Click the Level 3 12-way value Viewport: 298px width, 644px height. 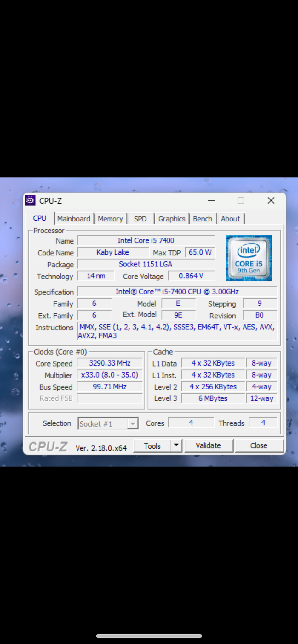[262, 398]
